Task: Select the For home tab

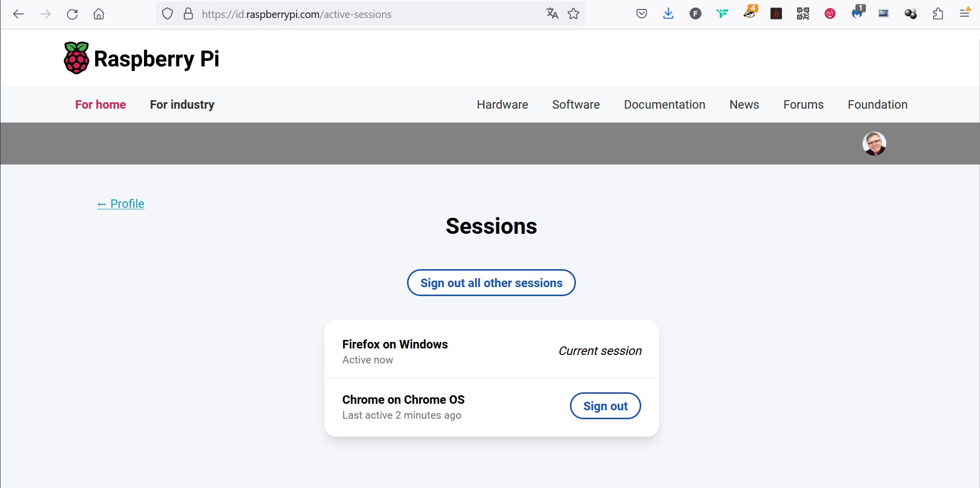Action: [x=101, y=105]
